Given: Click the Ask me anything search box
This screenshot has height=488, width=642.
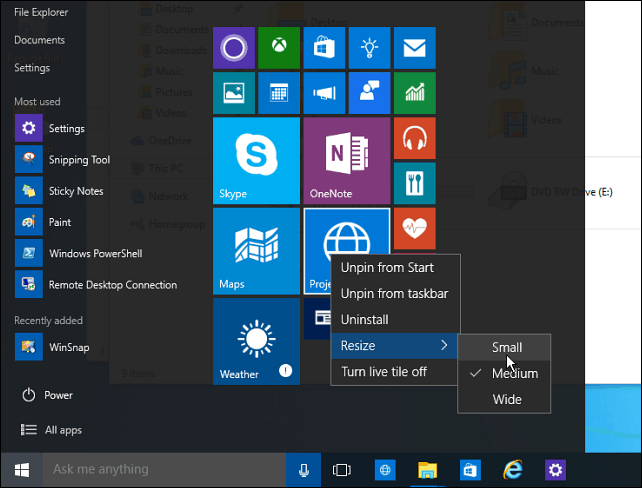Looking at the screenshot, I should pos(164,470).
